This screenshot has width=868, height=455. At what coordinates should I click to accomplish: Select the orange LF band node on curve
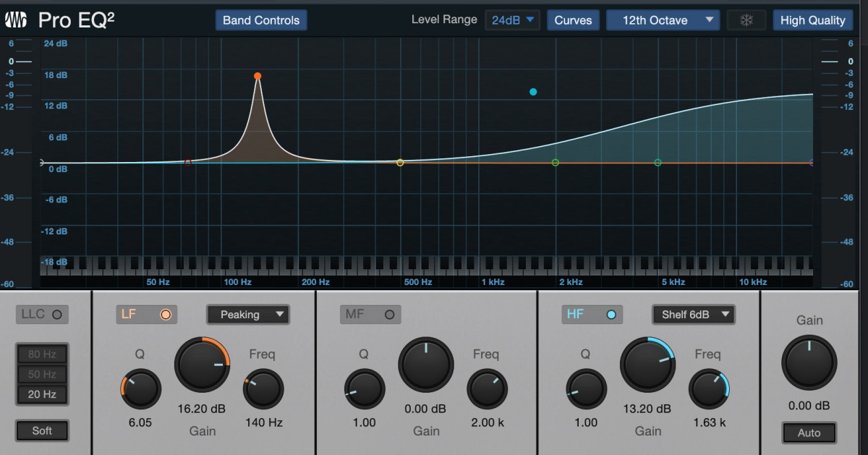click(x=258, y=76)
